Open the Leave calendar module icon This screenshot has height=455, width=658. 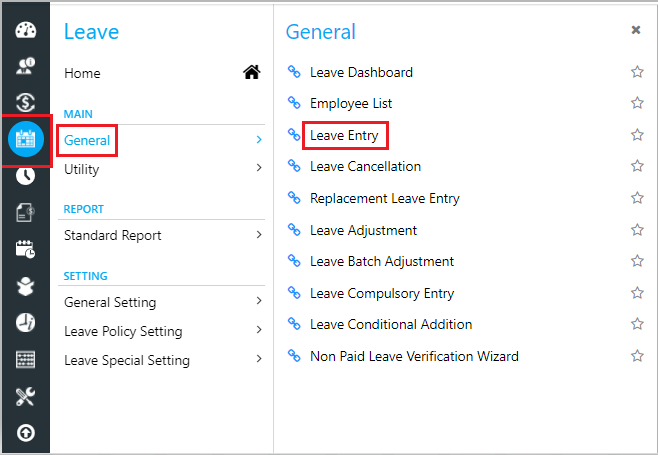tap(26, 139)
